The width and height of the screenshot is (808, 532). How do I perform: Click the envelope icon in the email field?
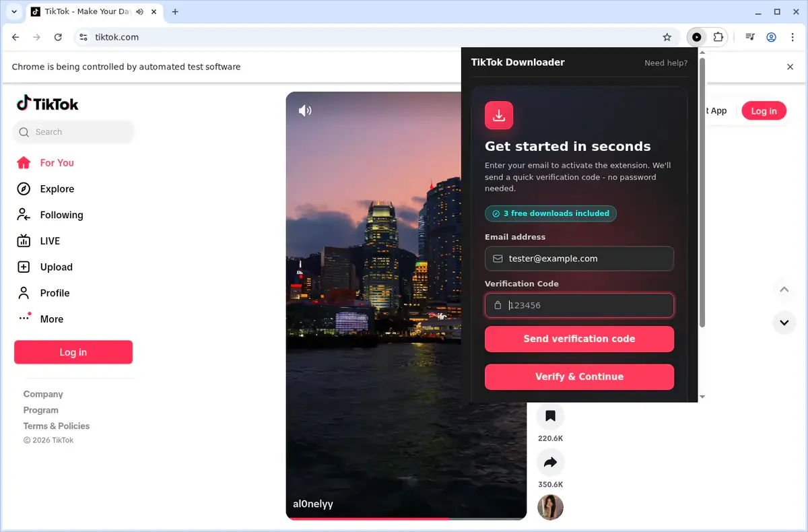tap(498, 259)
